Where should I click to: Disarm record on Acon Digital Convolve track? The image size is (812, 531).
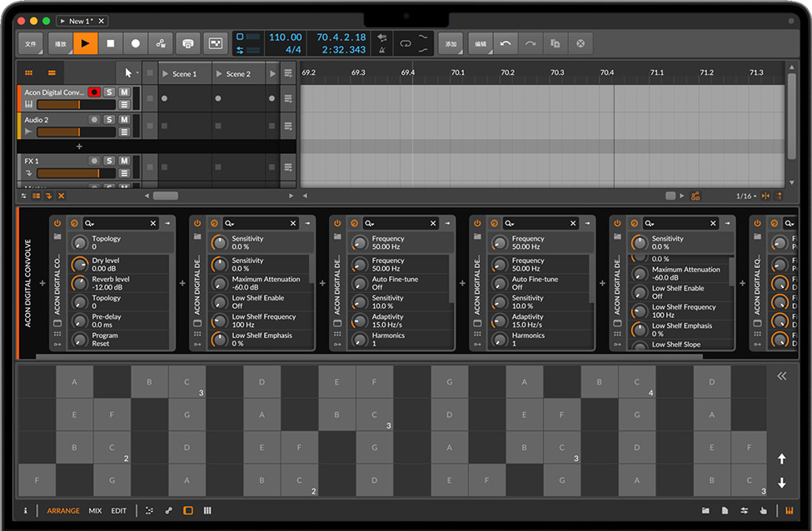[x=94, y=92]
